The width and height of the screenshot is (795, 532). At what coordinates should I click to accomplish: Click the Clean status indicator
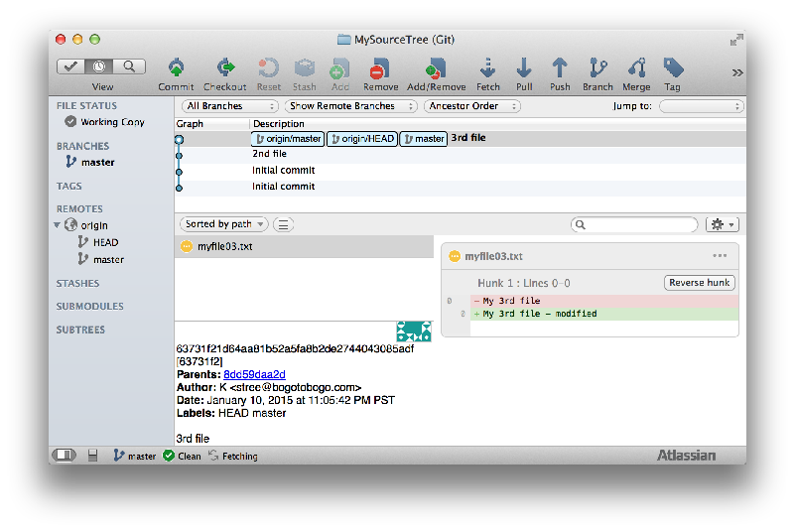[x=182, y=456]
